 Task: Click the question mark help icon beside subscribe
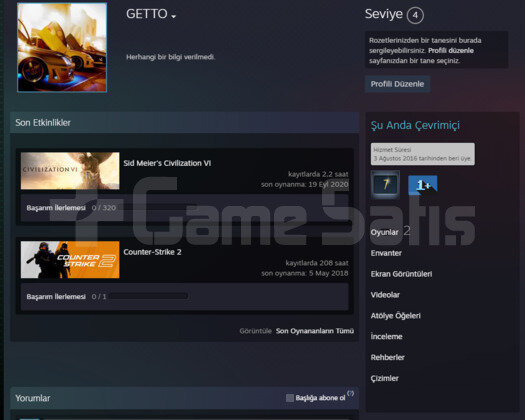[351, 394]
